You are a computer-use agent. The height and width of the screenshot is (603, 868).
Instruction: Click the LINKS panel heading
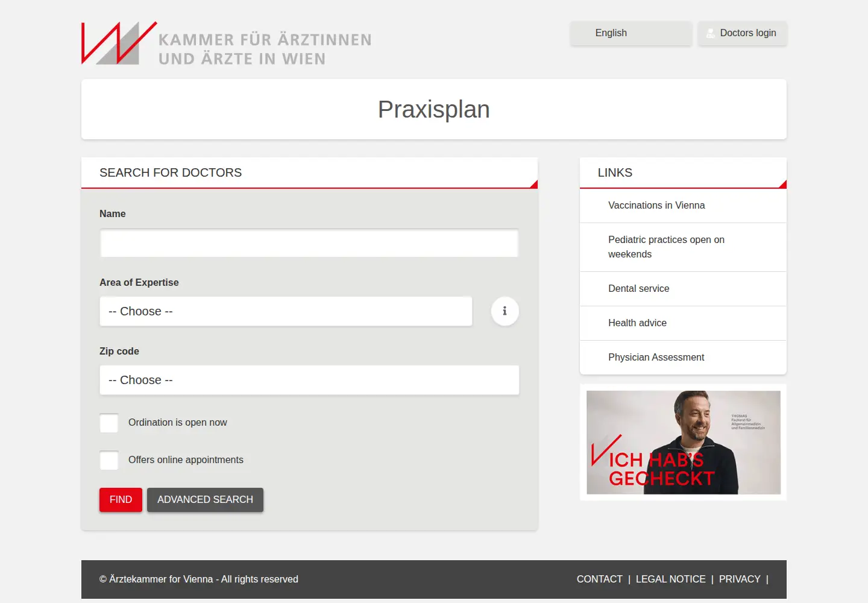click(615, 173)
